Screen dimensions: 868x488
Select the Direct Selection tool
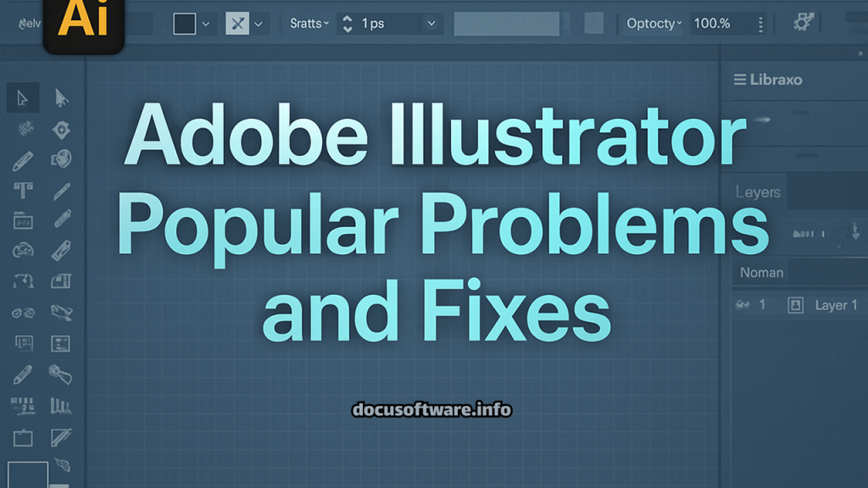[60, 97]
